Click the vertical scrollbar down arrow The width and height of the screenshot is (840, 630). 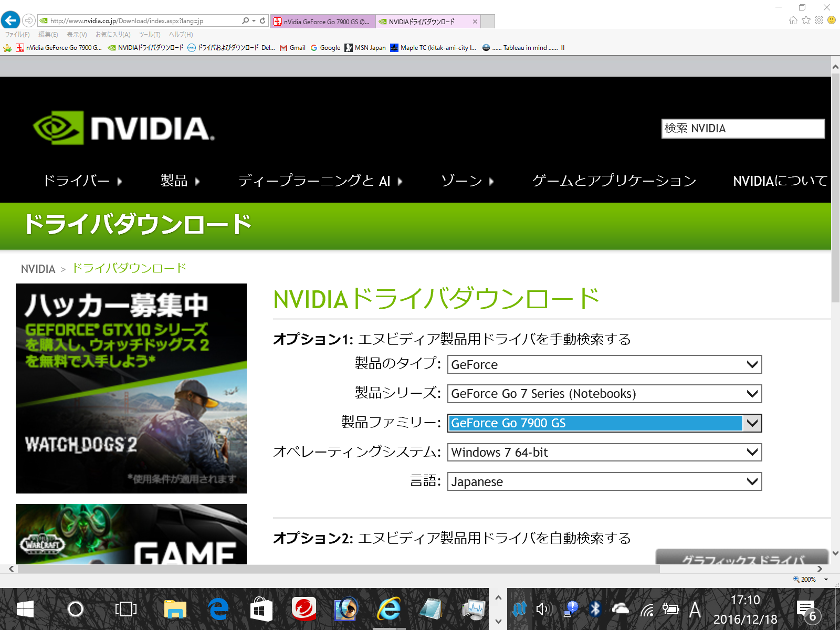click(835, 553)
